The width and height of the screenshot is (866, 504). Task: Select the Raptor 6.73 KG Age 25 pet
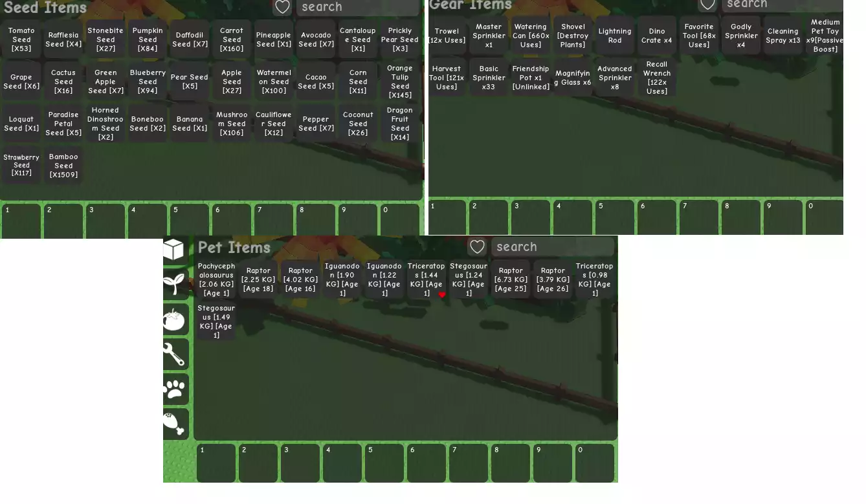pyautogui.click(x=511, y=279)
